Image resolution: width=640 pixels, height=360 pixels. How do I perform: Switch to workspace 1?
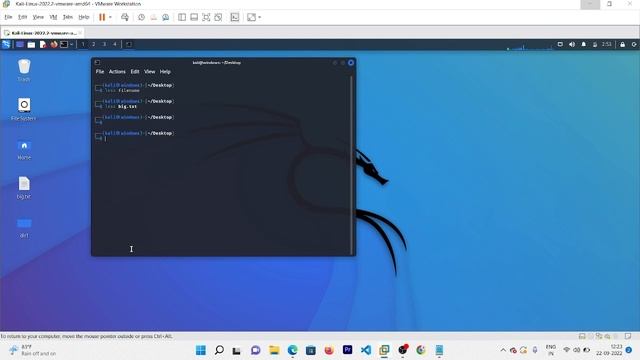pyautogui.click(x=83, y=44)
